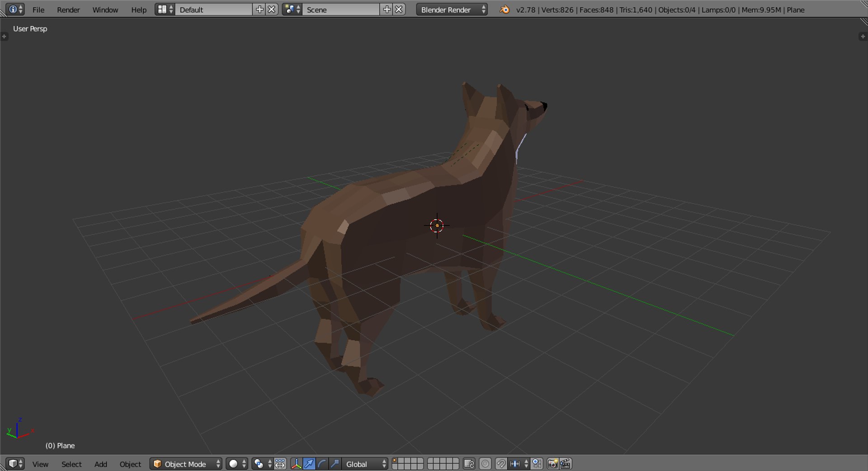Render OpenGL image with camera icon
868x471 pixels.
(553, 464)
